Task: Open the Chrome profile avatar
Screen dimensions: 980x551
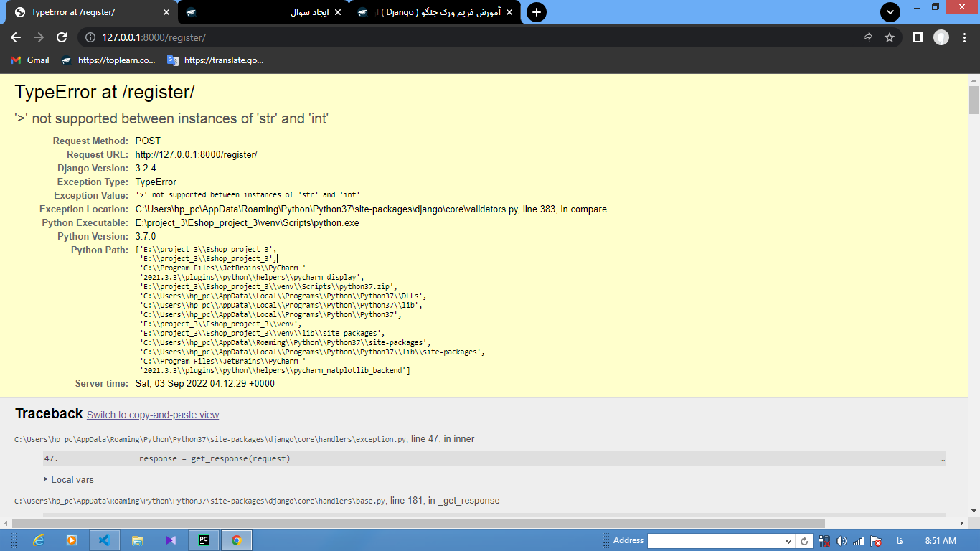Action: pos(941,37)
